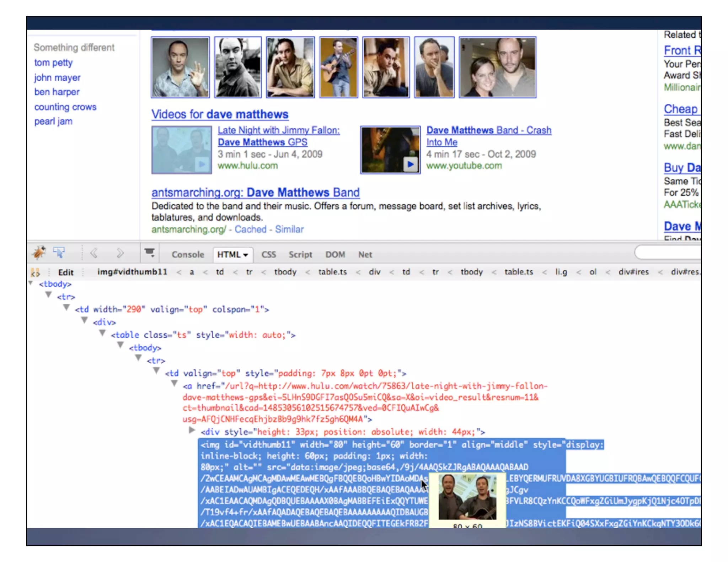Open the Console tab
Screen dimensions: 728x562
click(x=188, y=254)
